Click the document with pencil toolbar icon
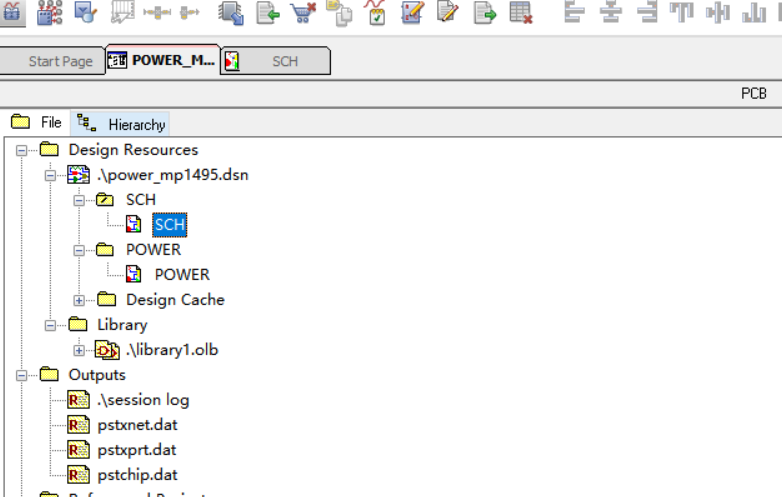This screenshot has height=497, width=782. (448, 12)
